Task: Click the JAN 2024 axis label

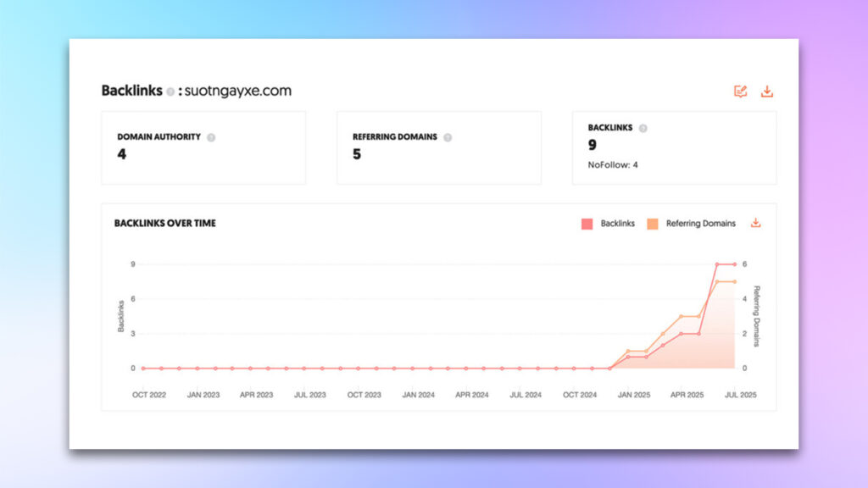Action: pyautogui.click(x=419, y=395)
